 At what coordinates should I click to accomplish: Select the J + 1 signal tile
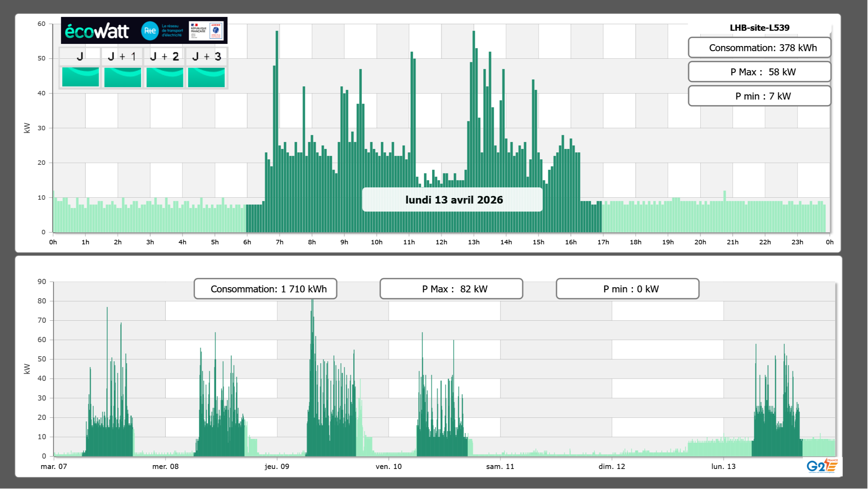click(x=122, y=77)
